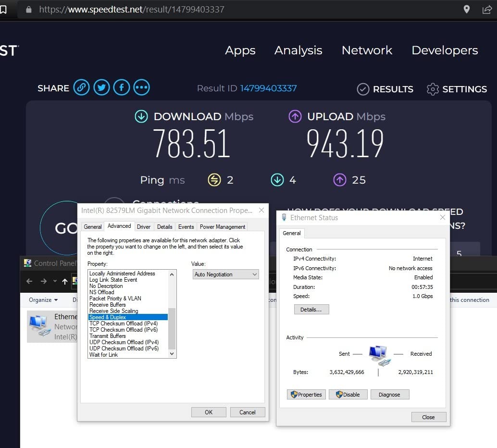The image size is (497, 448).
Task: Open RESULTS checkmark section
Action: coord(385,89)
